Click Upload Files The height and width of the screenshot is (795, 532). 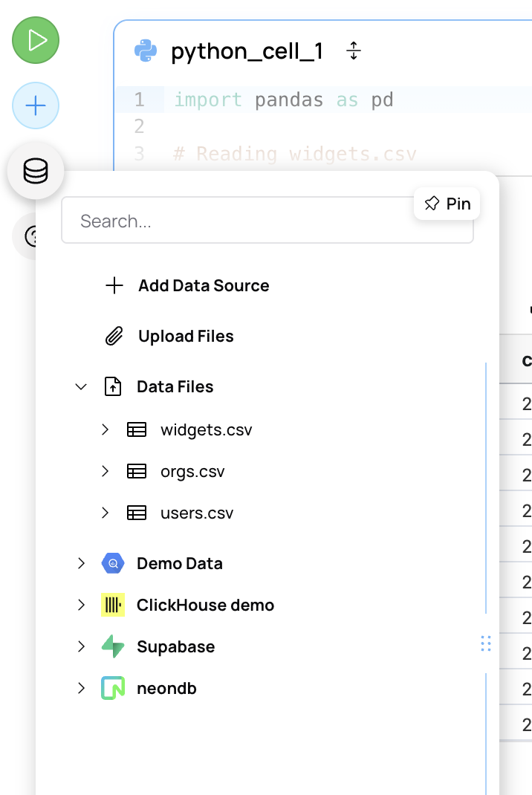186,336
